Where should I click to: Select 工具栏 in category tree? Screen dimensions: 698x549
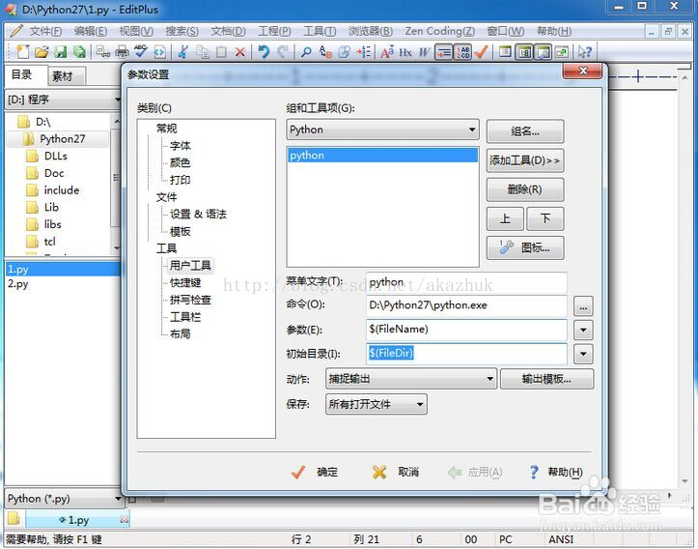[x=185, y=317]
